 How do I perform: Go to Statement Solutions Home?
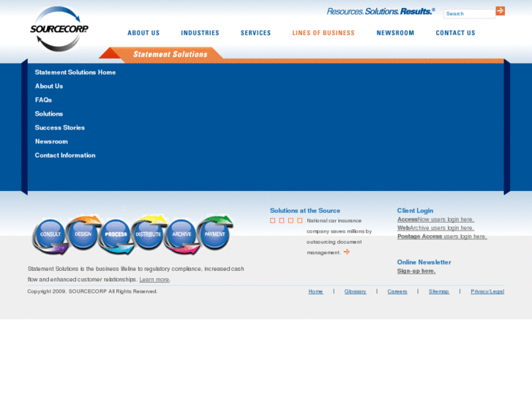[75, 72]
